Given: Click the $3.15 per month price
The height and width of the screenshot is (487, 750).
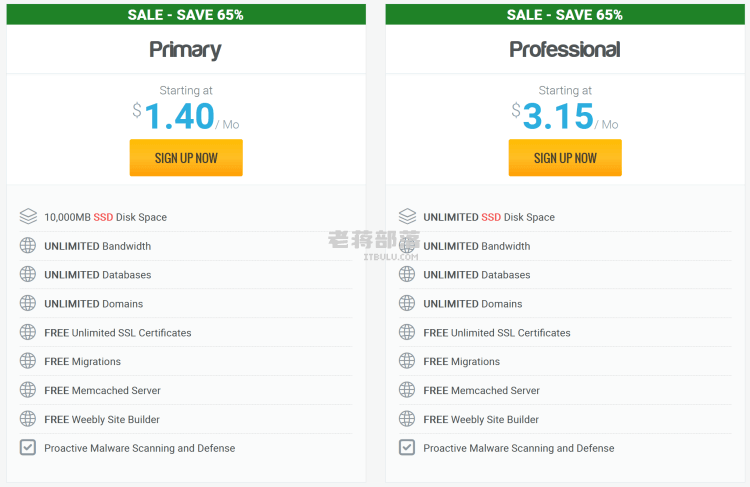Looking at the screenshot, I should coord(565,116).
